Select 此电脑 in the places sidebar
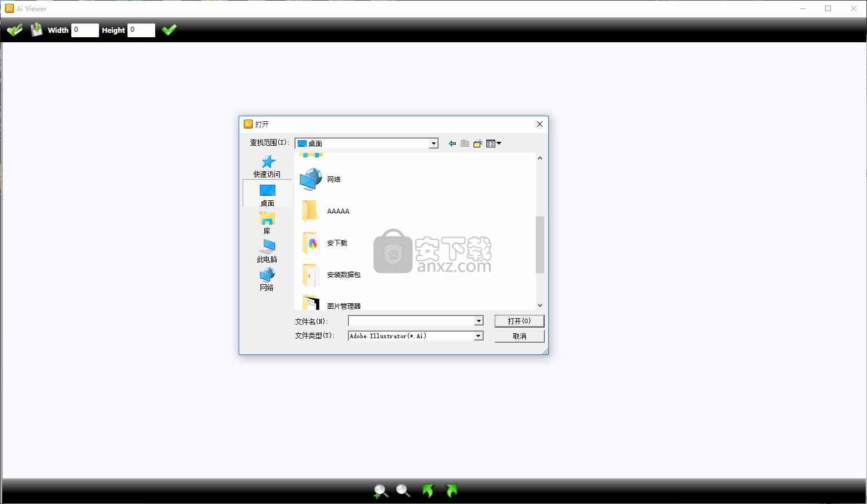This screenshot has height=504, width=867. (267, 251)
